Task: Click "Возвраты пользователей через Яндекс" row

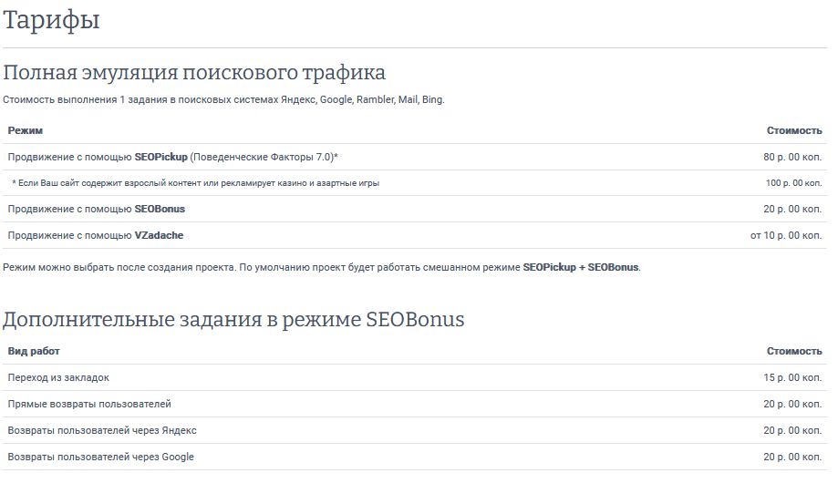Action: click(102, 430)
